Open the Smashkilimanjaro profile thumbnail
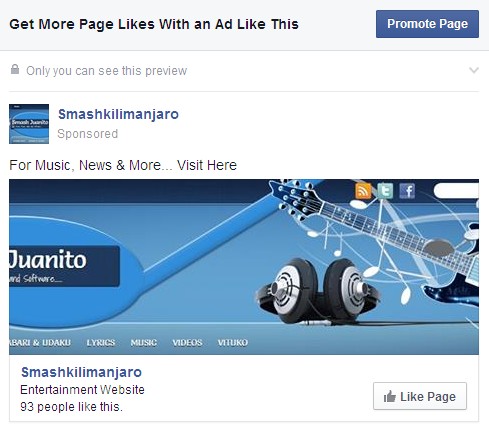The width and height of the screenshot is (489, 429). point(29,124)
